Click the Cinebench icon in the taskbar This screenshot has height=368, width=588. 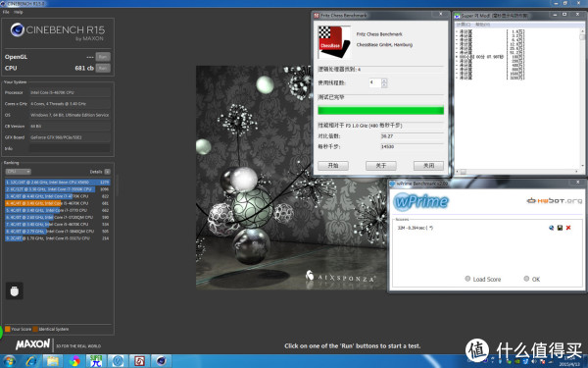[162, 361]
